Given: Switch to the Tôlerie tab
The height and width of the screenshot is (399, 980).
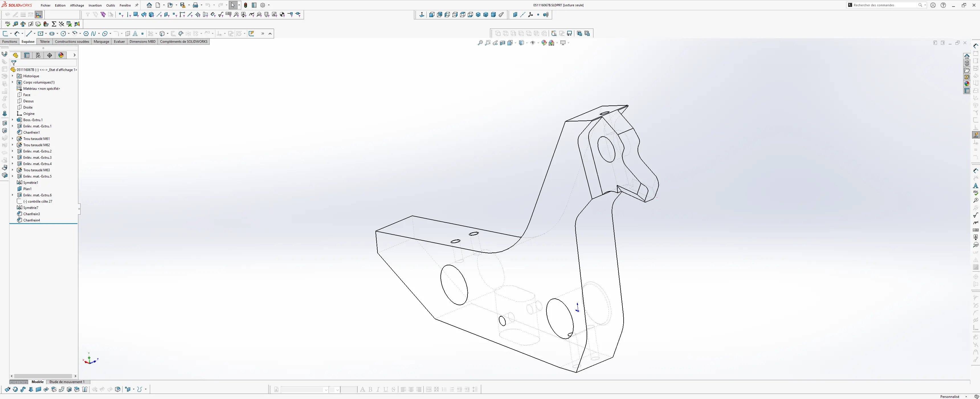Looking at the screenshot, I should (45, 42).
